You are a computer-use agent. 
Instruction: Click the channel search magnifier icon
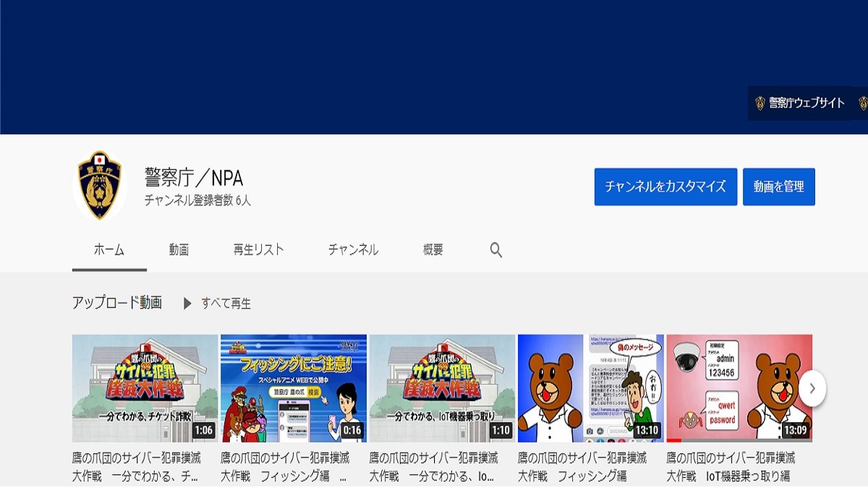[496, 250]
